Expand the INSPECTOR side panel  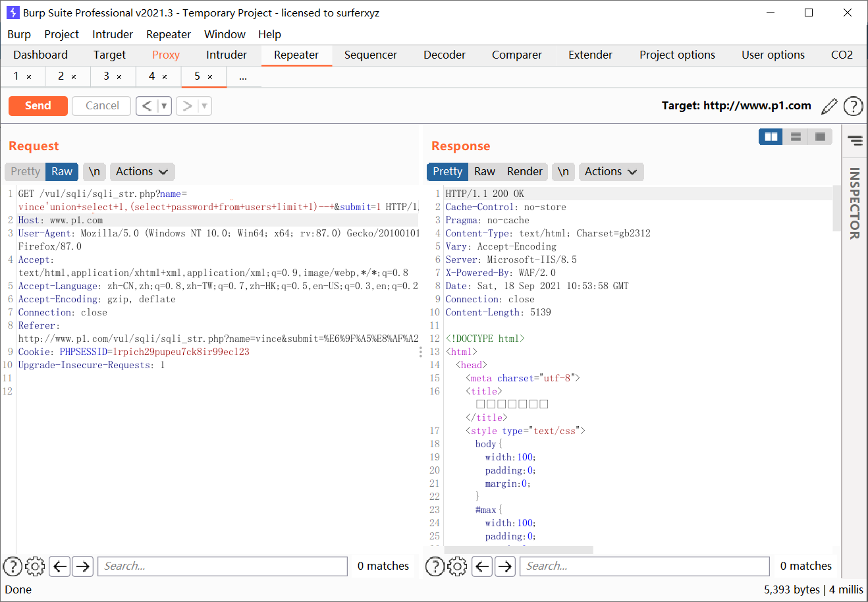pyautogui.click(x=855, y=203)
